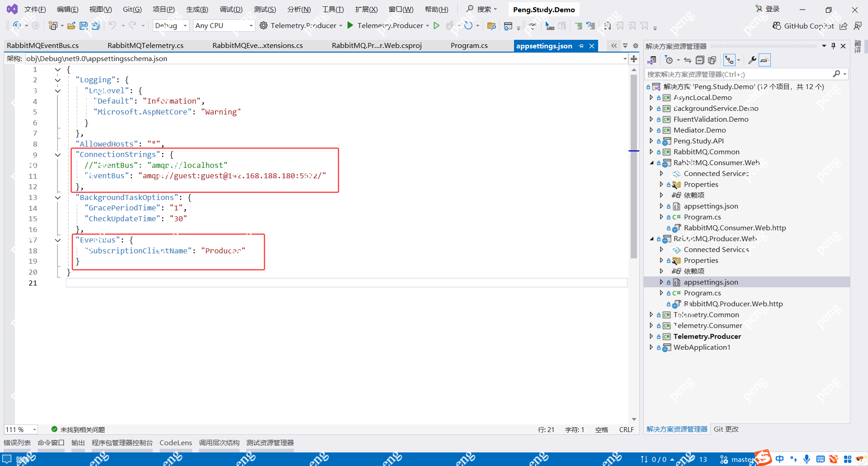This screenshot has height=466, width=868.
Task: Collapse the Logging JSON block
Action: [x=58, y=80]
